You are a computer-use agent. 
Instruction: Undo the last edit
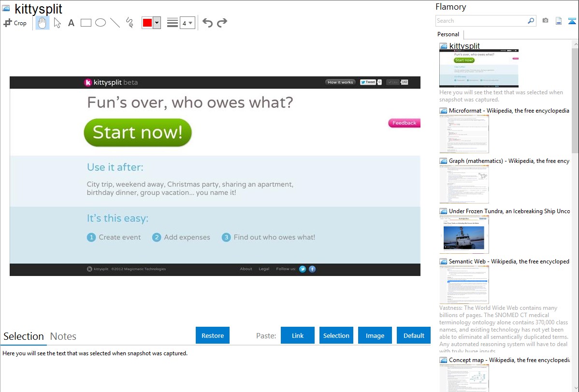(x=207, y=23)
